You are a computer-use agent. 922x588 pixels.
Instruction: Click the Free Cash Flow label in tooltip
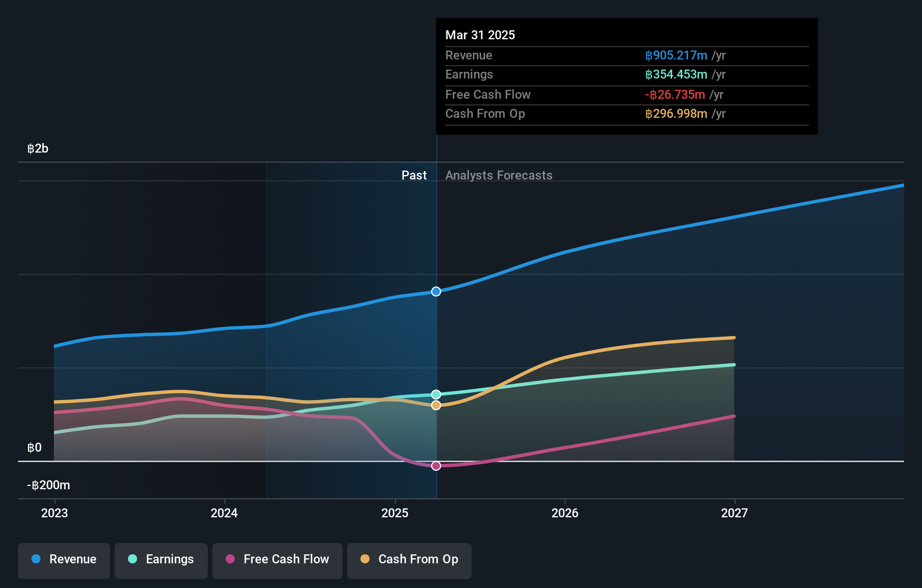click(x=487, y=95)
